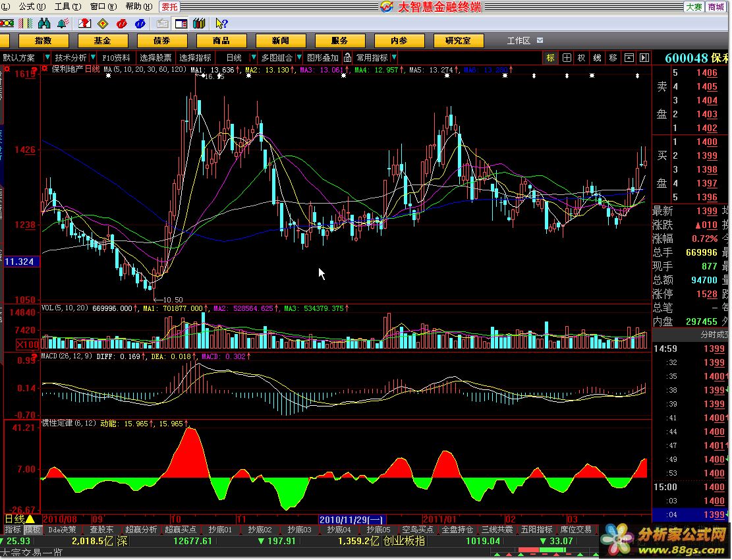Click the hide side panel arrow icon
Image resolution: width=732 pixels, height=560 pixels.
click(644, 58)
